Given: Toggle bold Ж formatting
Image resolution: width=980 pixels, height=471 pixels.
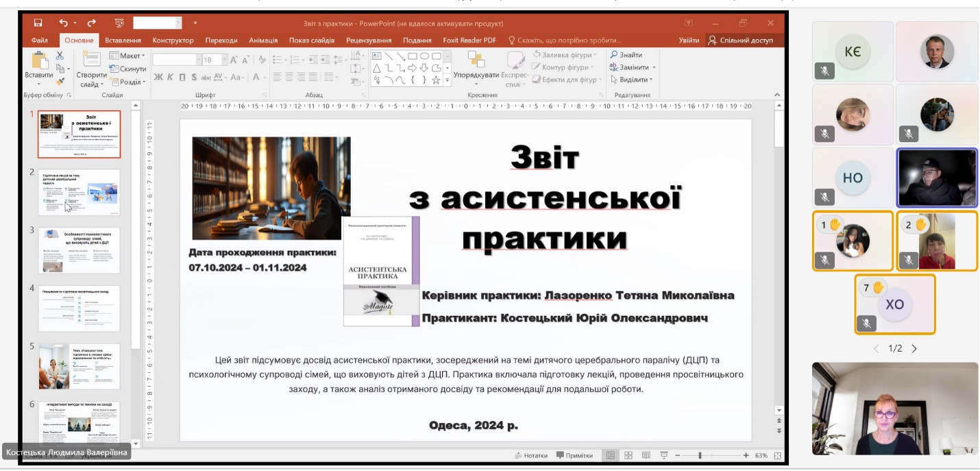Looking at the screenshot, I should click(158, 77).
